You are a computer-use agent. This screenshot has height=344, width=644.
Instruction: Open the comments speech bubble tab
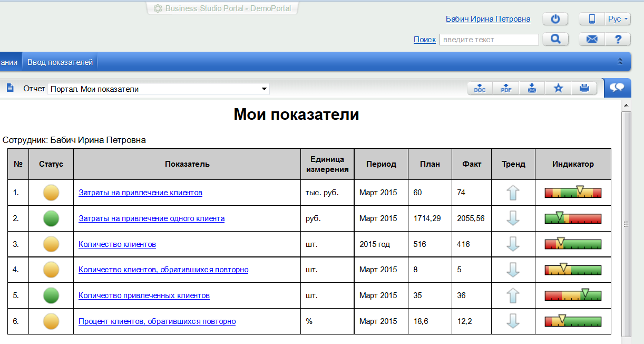pos(617,88)
